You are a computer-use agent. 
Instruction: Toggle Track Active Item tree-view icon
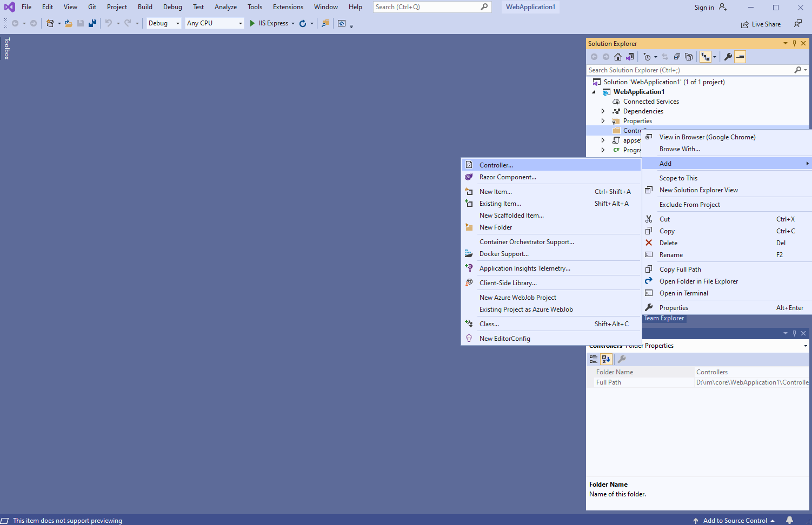click(x=705, y=57)
